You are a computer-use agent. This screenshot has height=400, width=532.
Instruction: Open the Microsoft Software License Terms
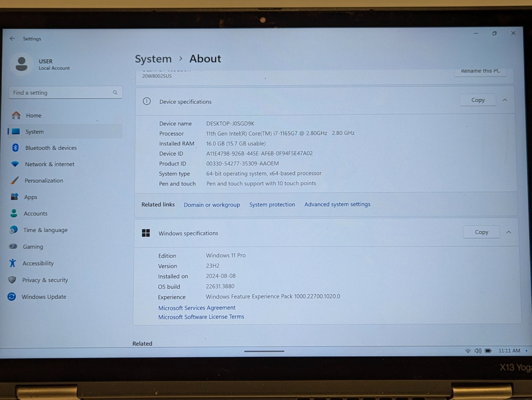coord(201,317)
